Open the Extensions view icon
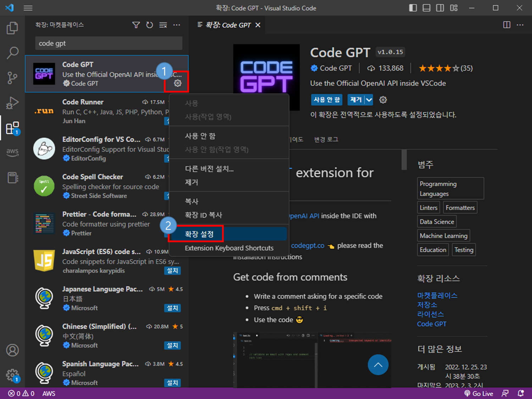This screenshot has height=399, width=532. (x=12, y=128)
